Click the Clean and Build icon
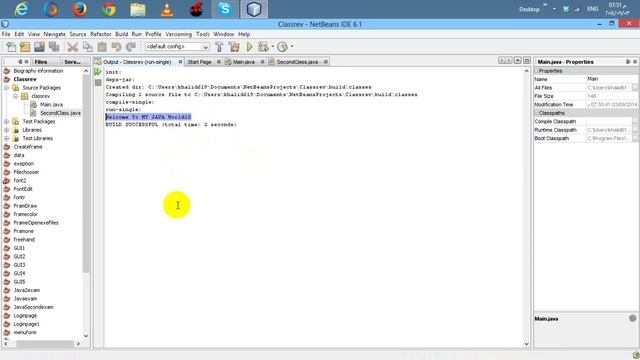 tap(234, 47)
